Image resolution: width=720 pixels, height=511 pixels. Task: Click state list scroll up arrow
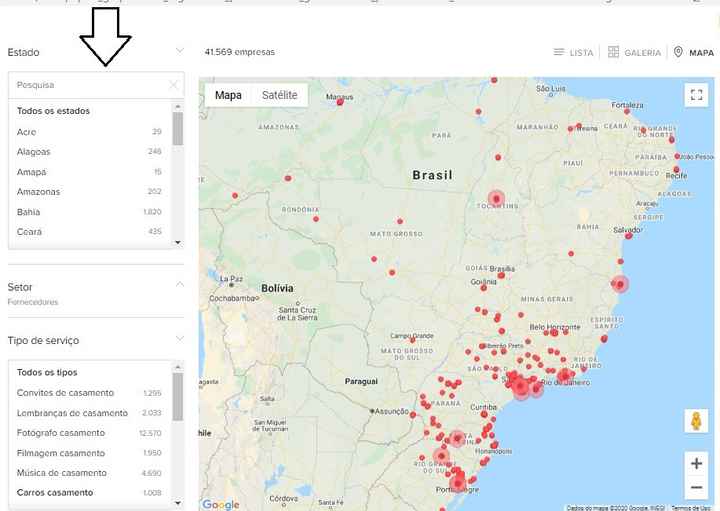(178, 107)
